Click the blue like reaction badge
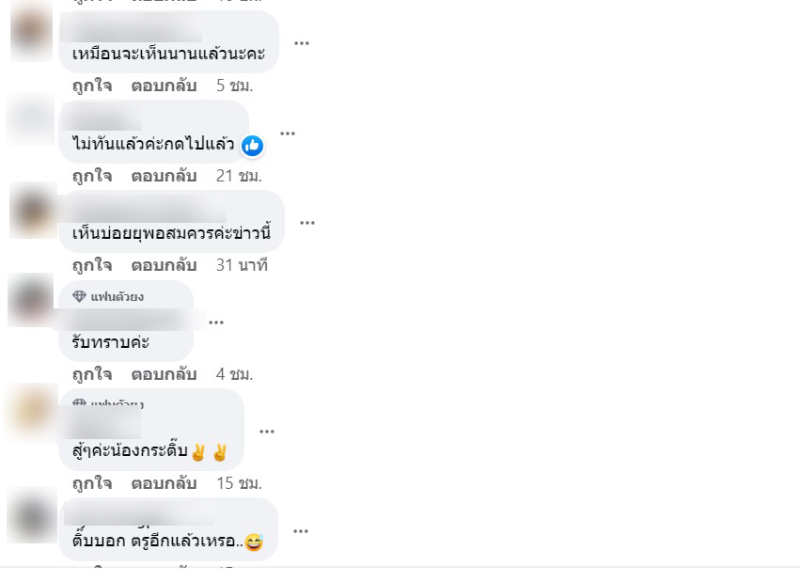The width and height of the screenshot is (800, 582). coord(252,146)
